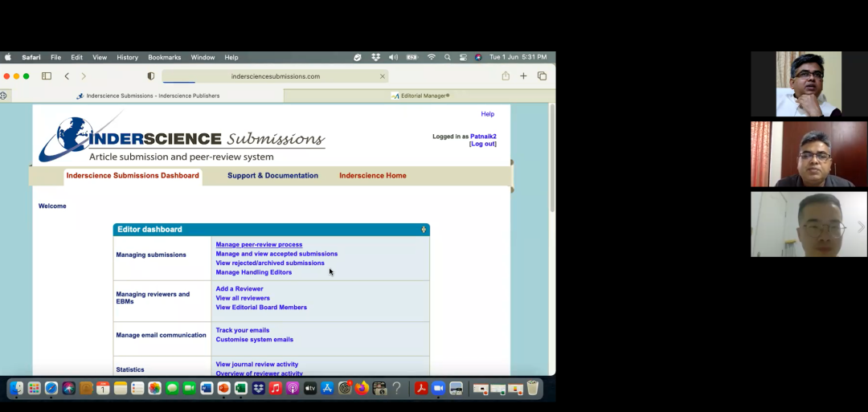
Task: Switch to the Editorial Manager tab
Action: 420,96
